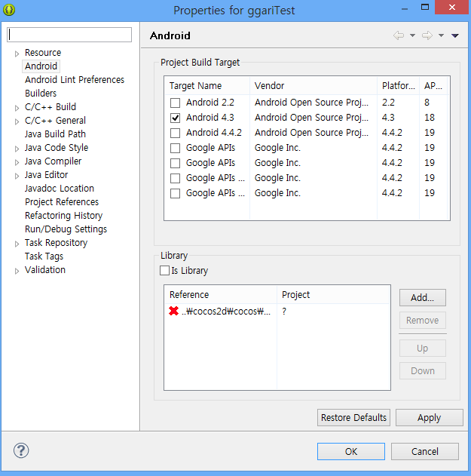
Task: Open Project References page
Action: 62,202
